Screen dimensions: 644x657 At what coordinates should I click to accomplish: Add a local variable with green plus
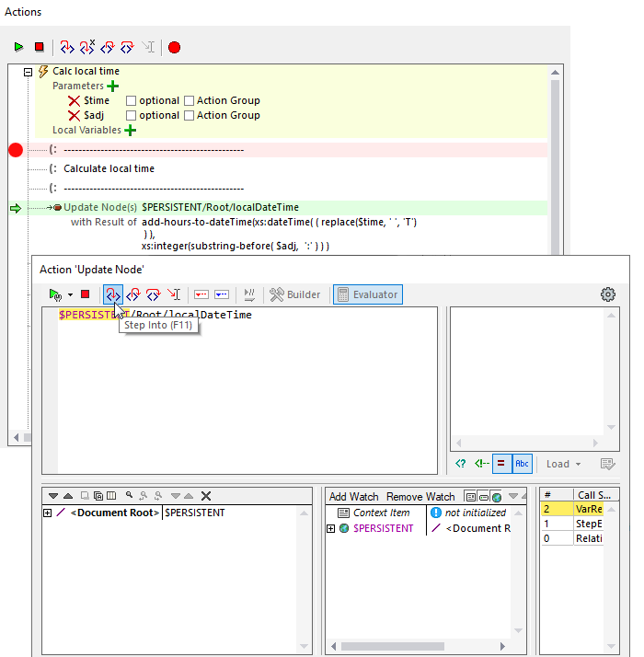pos(130,131)
